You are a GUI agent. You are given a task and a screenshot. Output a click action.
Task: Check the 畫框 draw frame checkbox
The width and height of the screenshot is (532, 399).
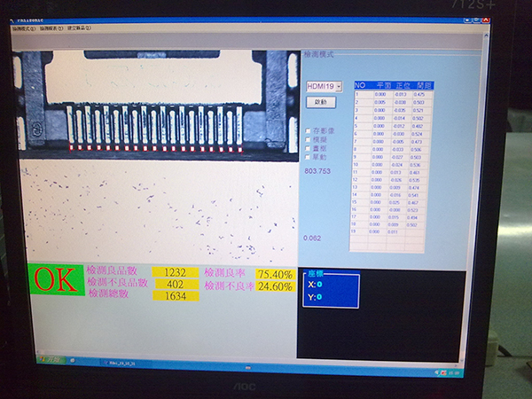308,148
